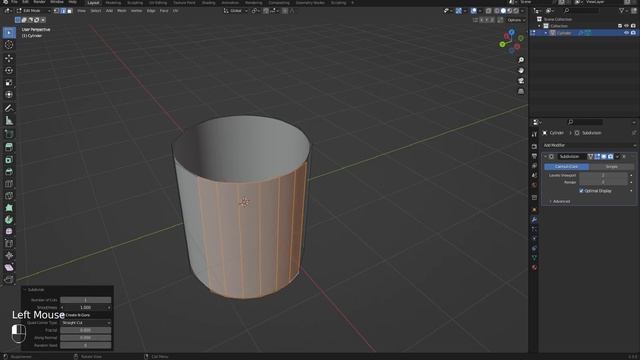Open the Material properties tab
640x360 pixels.
click(x=534, y=268)
